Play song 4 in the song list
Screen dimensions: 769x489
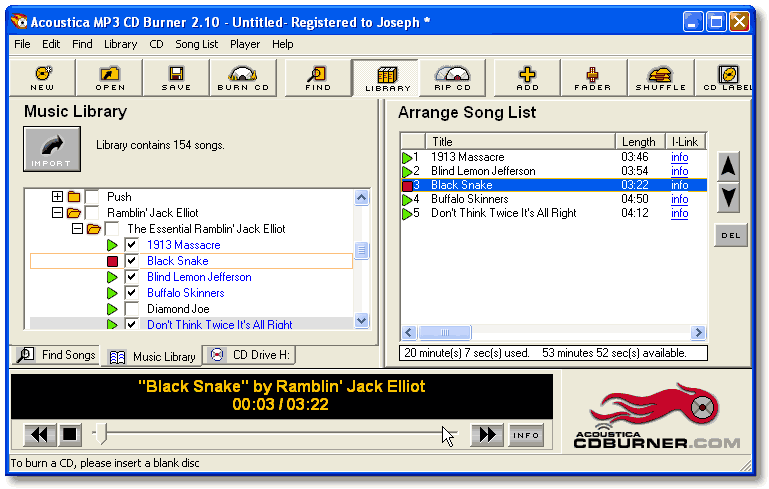[407, 200]
